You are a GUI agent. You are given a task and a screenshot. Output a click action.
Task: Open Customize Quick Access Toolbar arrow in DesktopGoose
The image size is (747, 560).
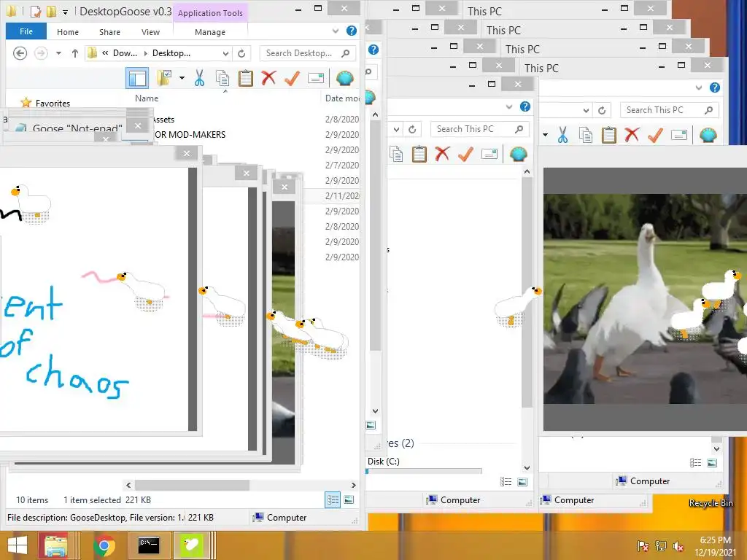click(x=65, y=12)
